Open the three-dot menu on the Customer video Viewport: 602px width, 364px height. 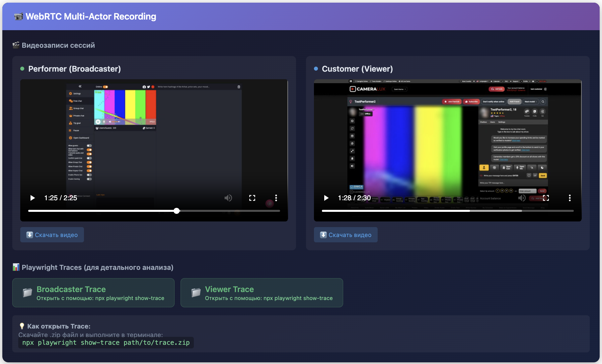[570, 198]
